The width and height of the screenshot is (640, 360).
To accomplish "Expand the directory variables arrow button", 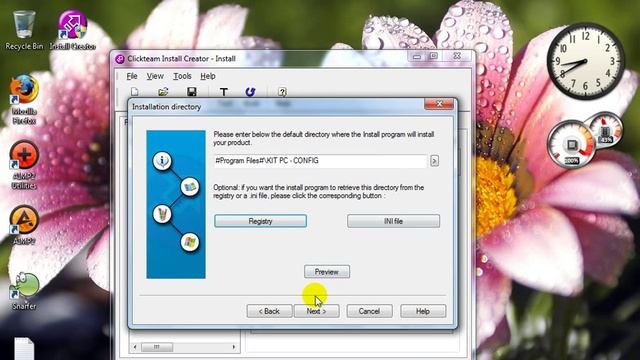I will (434, 161).
